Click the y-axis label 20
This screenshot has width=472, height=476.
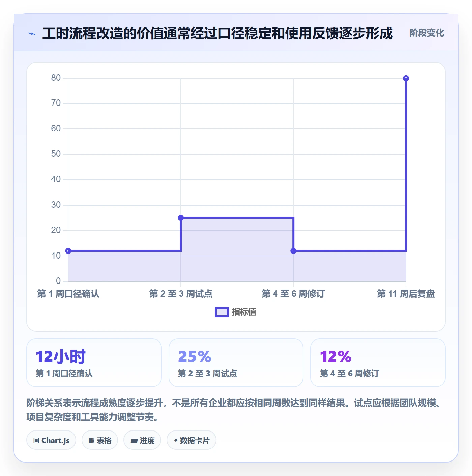tap(56, 230)
